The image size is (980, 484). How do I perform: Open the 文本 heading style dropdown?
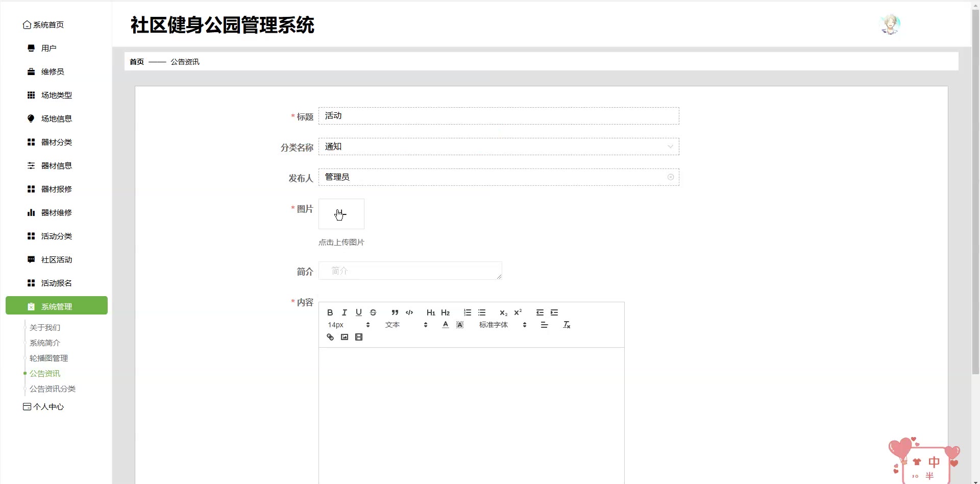click(x=406, y=325)
